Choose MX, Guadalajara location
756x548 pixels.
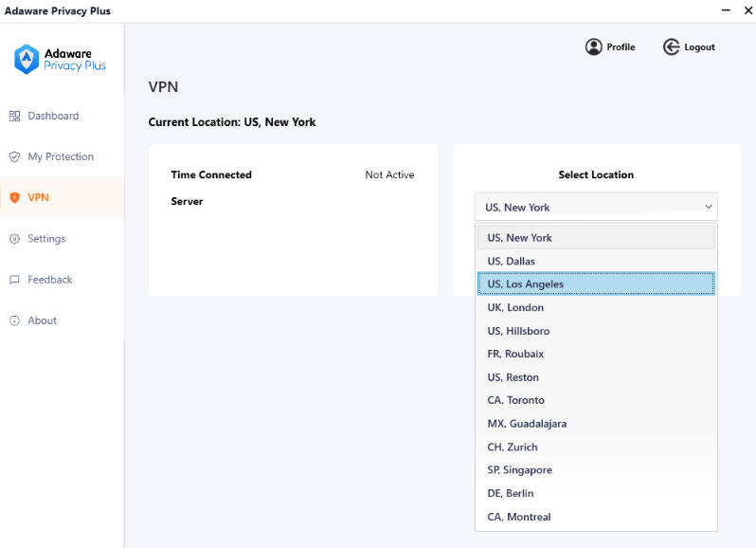coord(596,424)
